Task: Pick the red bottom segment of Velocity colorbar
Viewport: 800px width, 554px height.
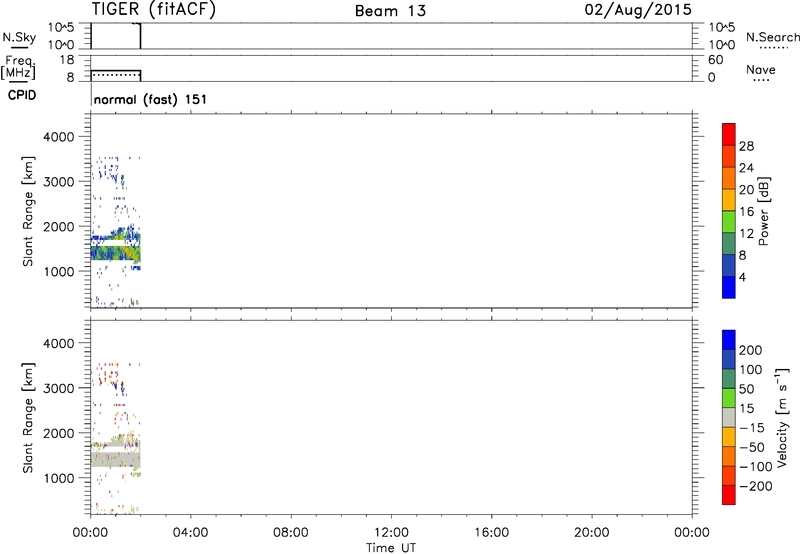Action: 729,495
